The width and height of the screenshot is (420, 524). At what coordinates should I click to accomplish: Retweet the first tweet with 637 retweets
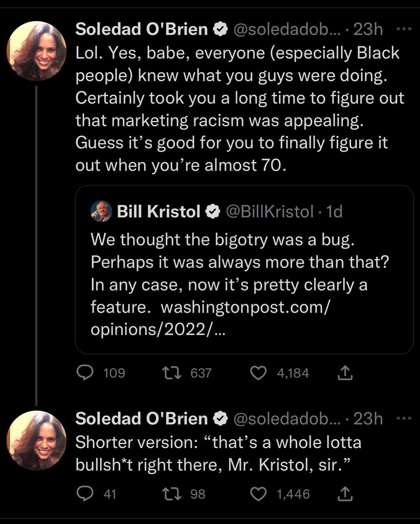(171, 373)
